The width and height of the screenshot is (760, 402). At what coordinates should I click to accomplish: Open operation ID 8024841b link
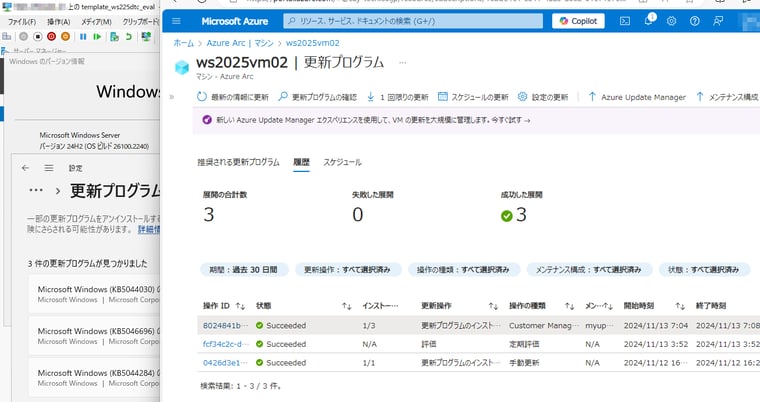(x=225, y=325)
